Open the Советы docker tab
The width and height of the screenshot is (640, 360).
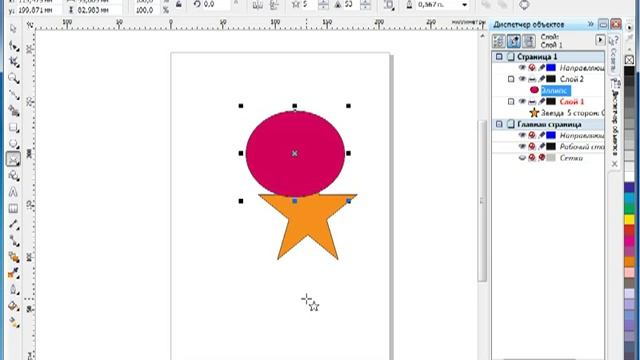pyautogui.click(x=613, y=54)
